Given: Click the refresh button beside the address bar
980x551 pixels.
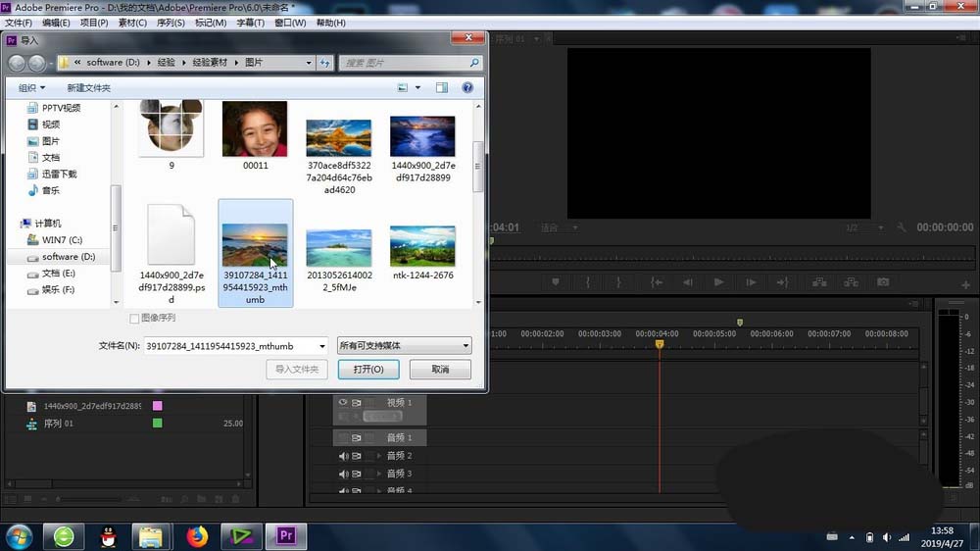Looking at the screenshot, I should [324, 63].
